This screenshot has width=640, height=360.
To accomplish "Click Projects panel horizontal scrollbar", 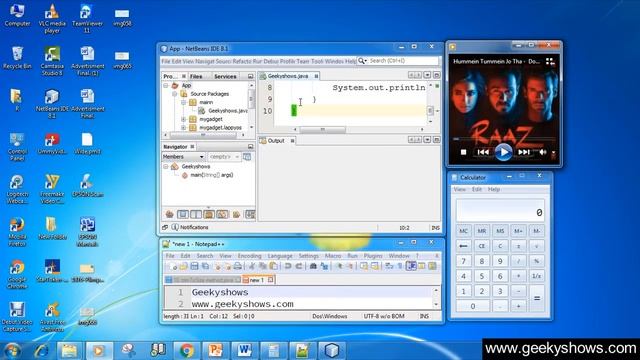I will [x=203, y=135].
